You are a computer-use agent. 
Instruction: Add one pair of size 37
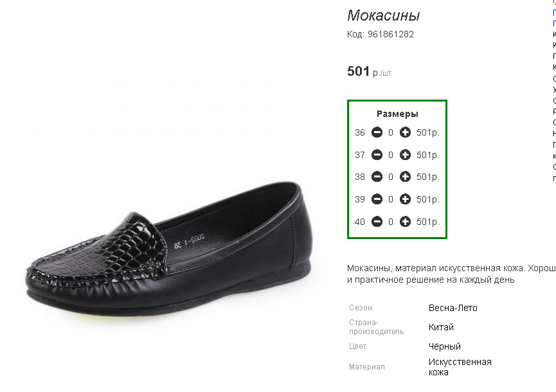pyautogui.click(x=405, y=155)
